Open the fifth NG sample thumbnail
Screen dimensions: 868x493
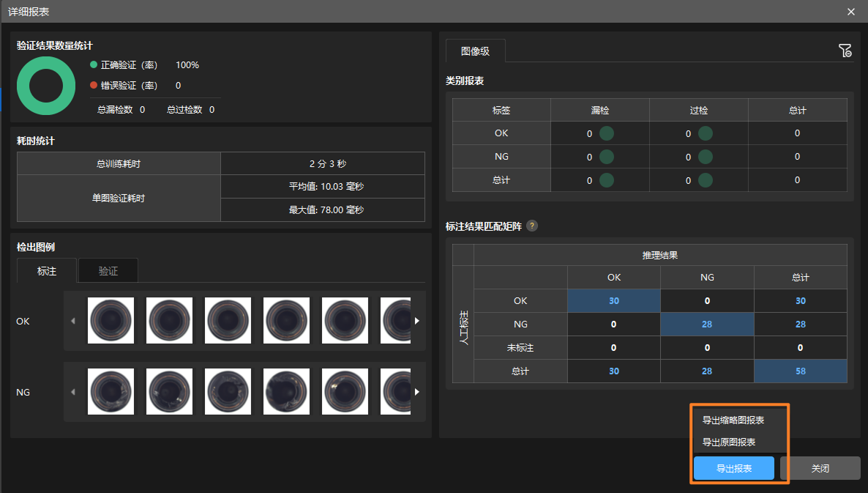pos(345,392)
